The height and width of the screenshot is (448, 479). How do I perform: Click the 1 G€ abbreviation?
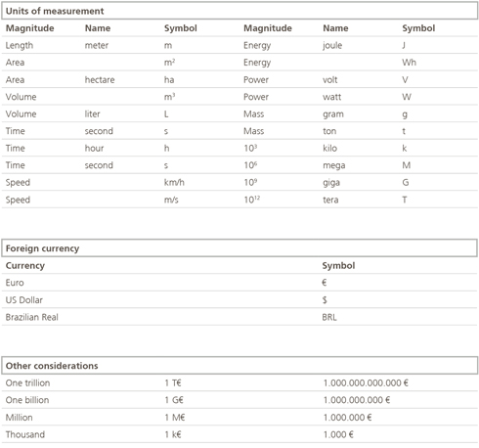point(174,400)
